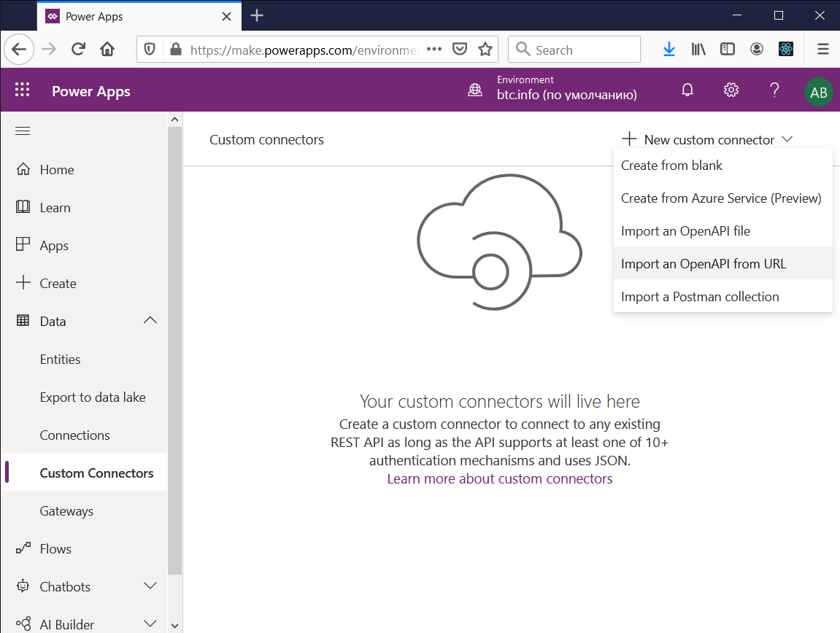Viewport: 840px width, 633px height.
Task: Select Create from blank
Action: tap(723, 166)
